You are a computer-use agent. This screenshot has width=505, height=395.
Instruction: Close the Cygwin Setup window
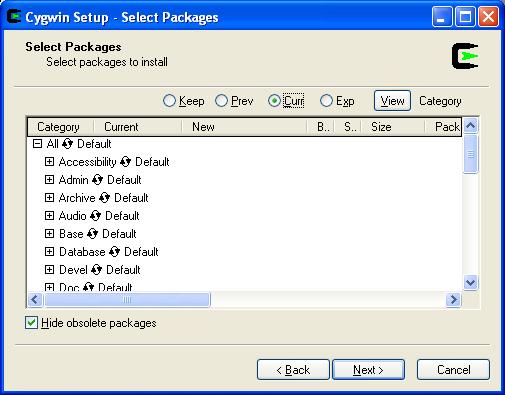(x=488, y=17)
